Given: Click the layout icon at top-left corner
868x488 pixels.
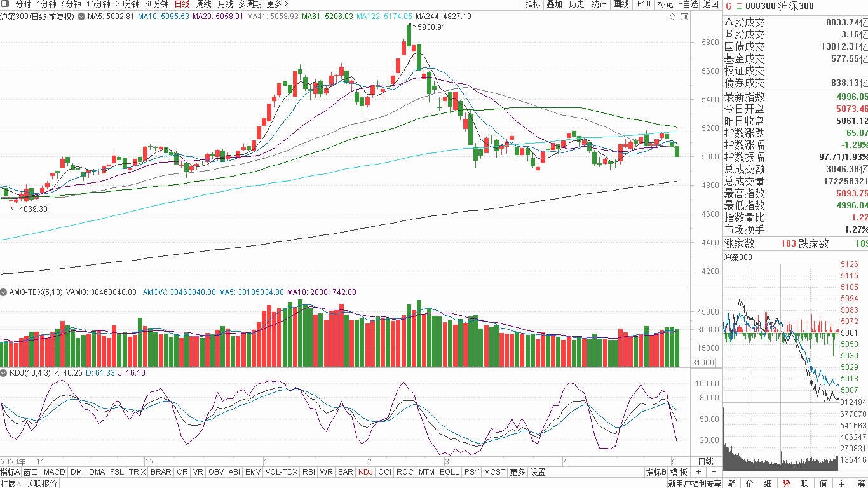Looking at the screenshot, I should [6, 4].
